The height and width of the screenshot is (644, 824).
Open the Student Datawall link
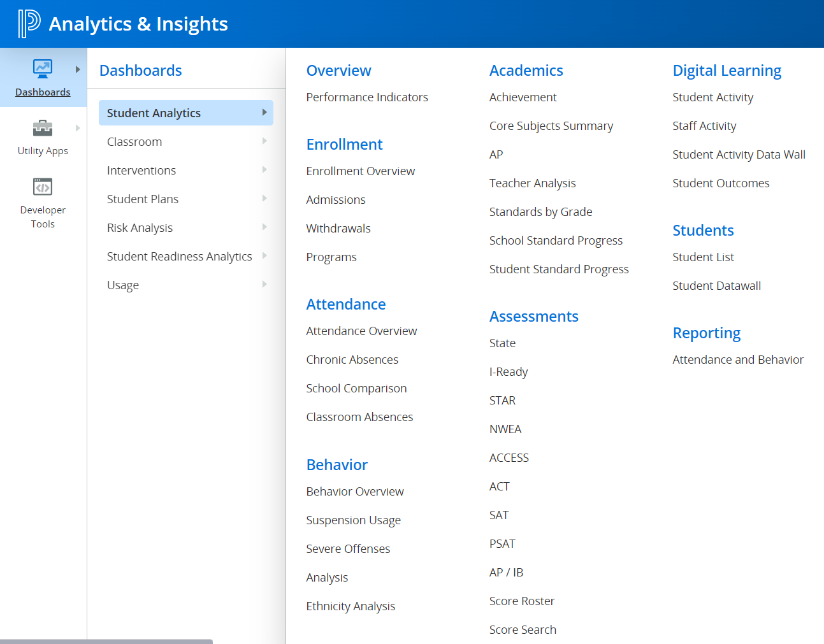[716, 285]
